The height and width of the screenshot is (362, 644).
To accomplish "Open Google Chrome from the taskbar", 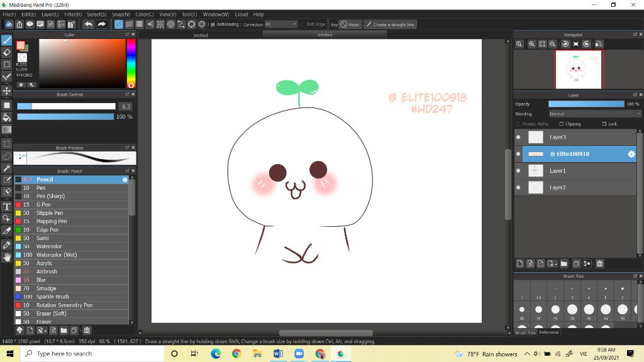I will 236,353.
